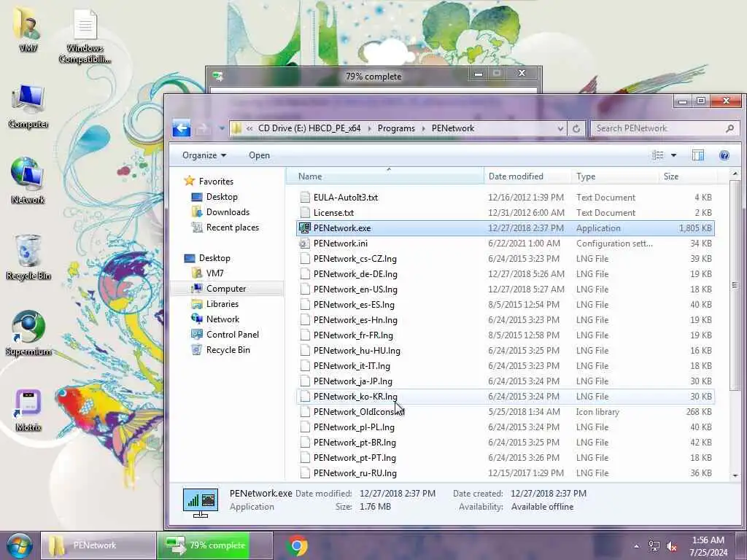
Task: Click the Change your view icon
Action: coord(658,155)
